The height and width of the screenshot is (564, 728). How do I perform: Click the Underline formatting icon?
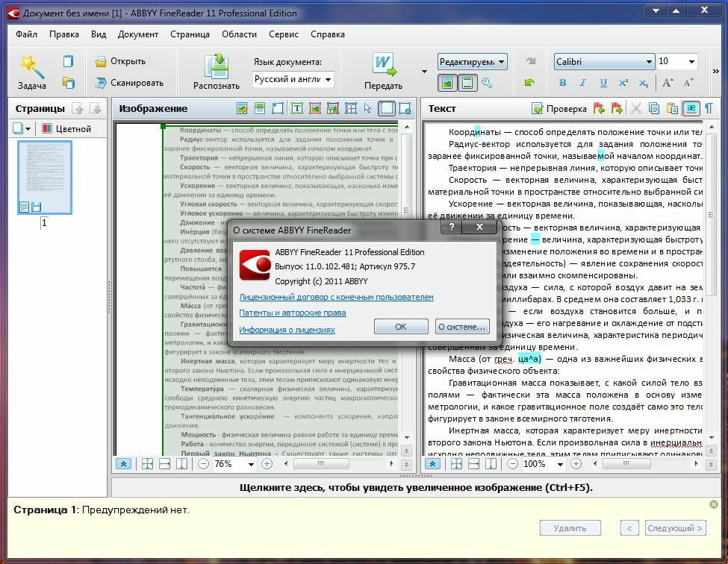(x=603, y=83)
